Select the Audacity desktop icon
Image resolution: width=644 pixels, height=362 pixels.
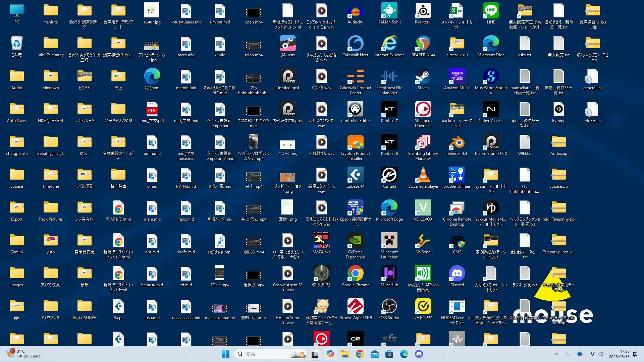(x=355, y=13)
